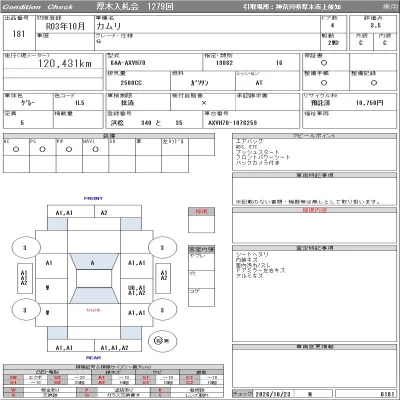Select the 'trunk' label in diagram

[93, 310]
